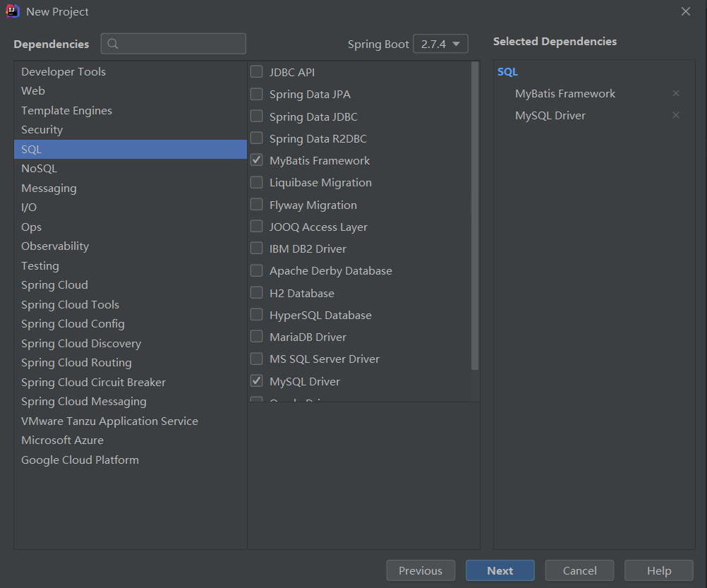707x588 pixels.
Task: Open Spring Cloud Config category
Action: point(131,324)
